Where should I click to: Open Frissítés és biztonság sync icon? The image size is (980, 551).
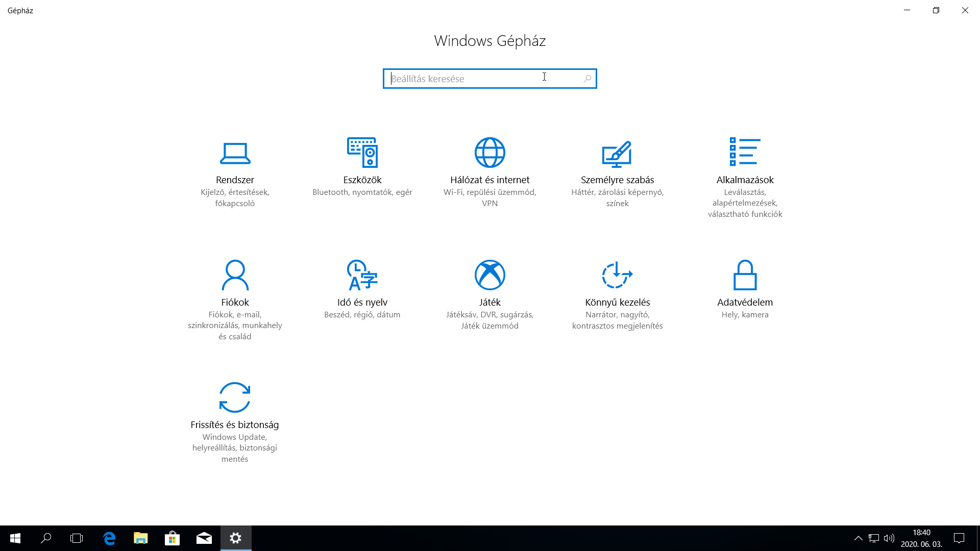pyautogui.click(x=235, y=397)
